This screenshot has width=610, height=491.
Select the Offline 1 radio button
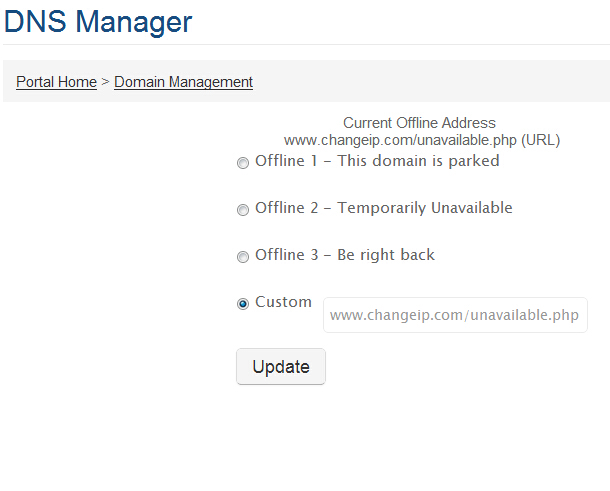(x=243, y=163)
